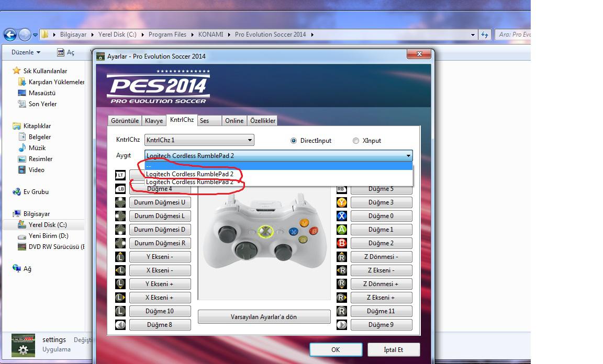Expand the Explorer address bar history arrow
This screenshot has width=603, height=364.
click(x=473, y=35)
